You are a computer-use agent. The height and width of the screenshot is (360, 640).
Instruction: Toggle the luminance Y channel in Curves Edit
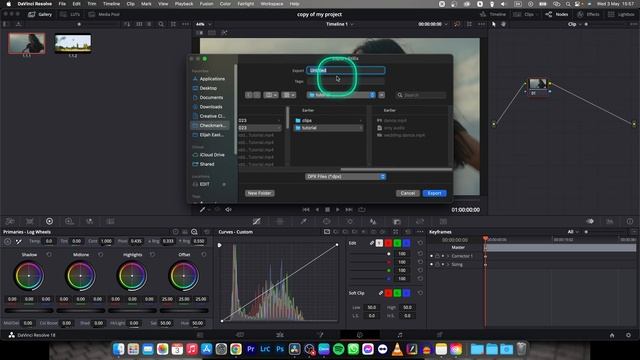pos(379,243)
